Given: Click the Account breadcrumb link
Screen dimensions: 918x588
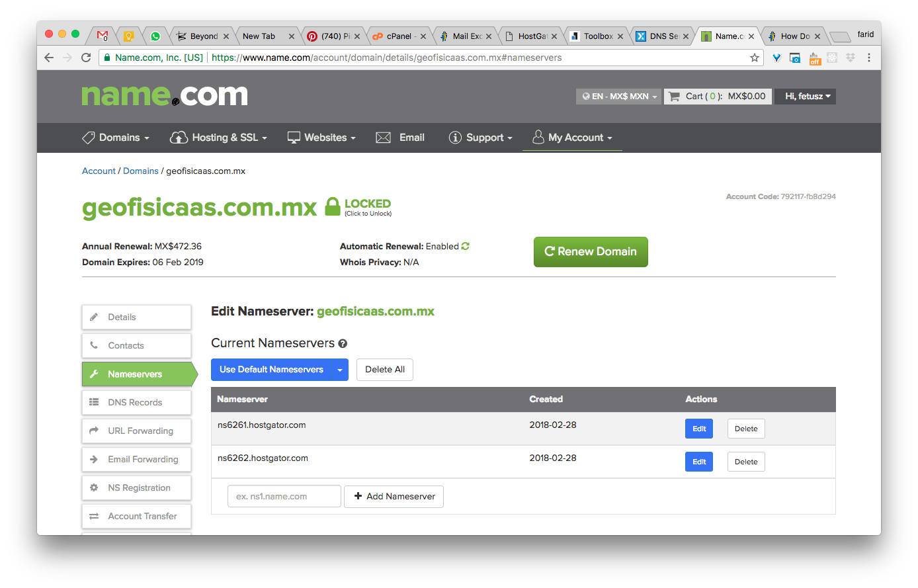Looking at the screenshot, I should [99, 171].
